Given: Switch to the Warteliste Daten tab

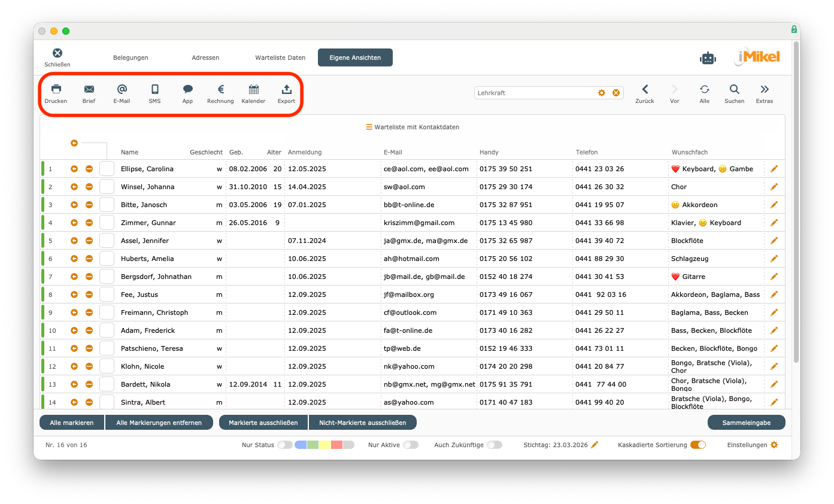Looking at the screenshot, I should (280, 57).
